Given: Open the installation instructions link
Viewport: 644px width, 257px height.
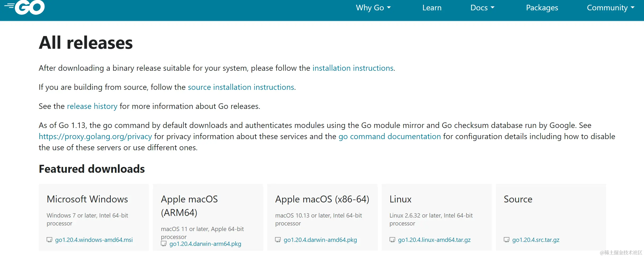Looking at the screenshot, I should pyautogui.click(x=353, y=68).
